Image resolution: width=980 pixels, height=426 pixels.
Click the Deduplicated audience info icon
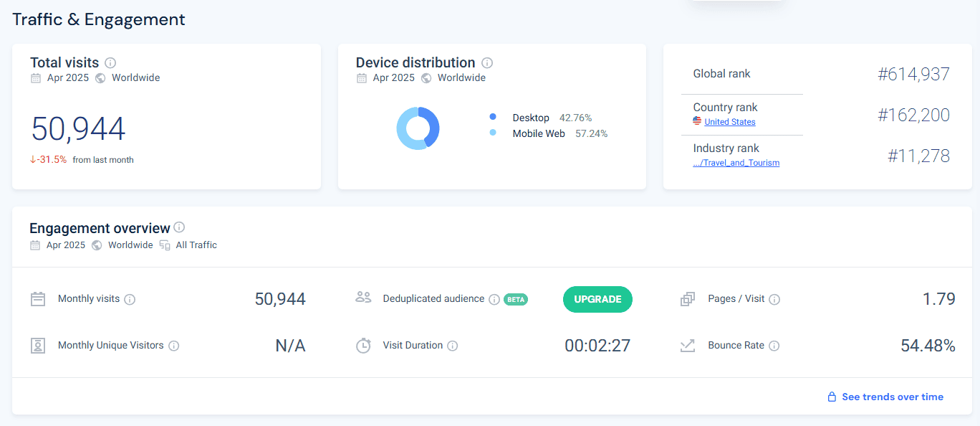pos(494,299)
